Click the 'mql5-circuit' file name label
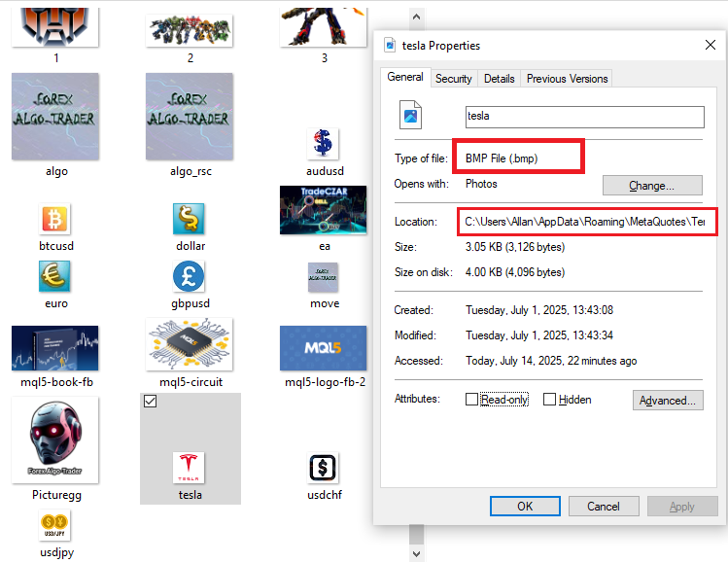 (x=191, y=382)
